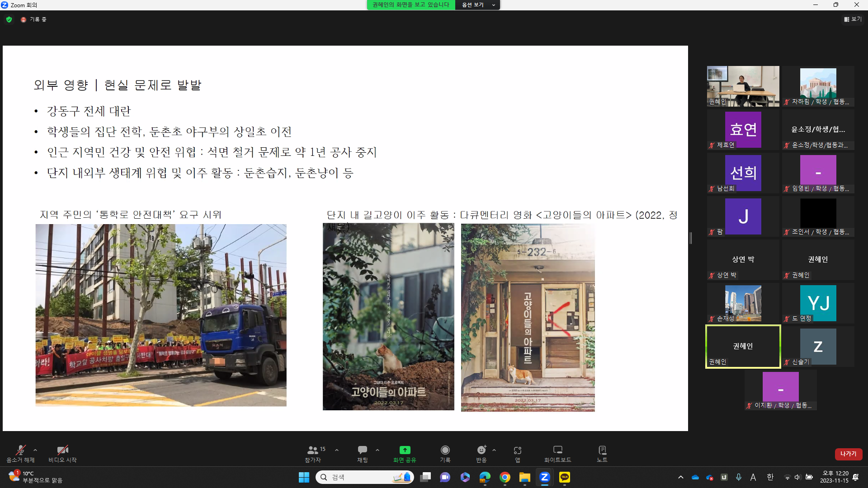Open the 옵션 보기 view options dropdown
The height and width of the screenshot is (488, 868).
click(x=478, y=5)
